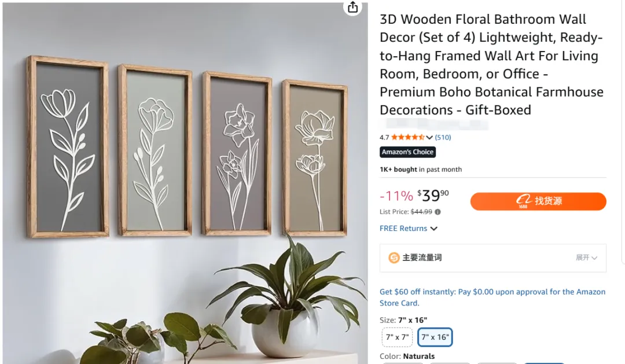The width and height of the screenshot is (625, 364).
Task: Click the first dark gray tulip panel
Action: tap(68, 147)
